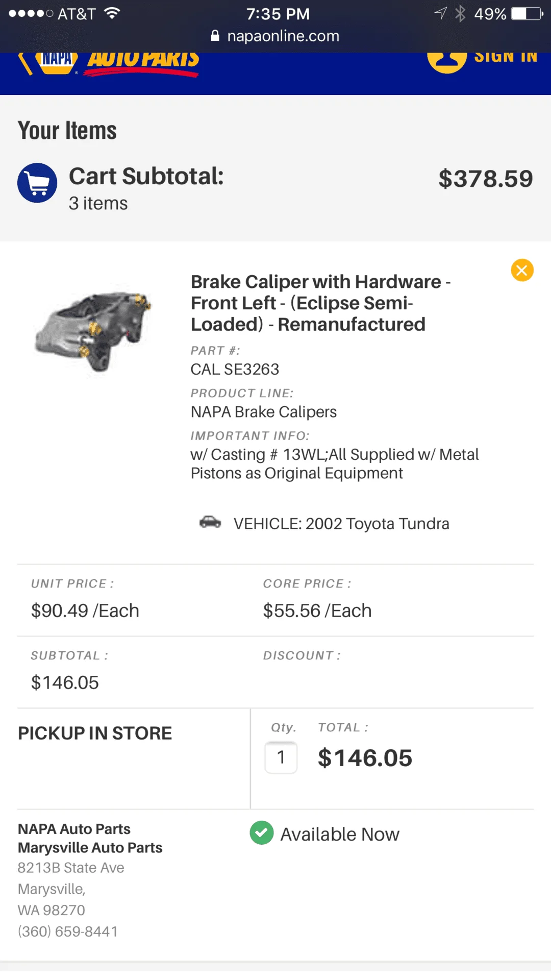Tap the battery icon in status bar
Image resolution: width=551 pixels, height=980 pixels.
coord(528,14)
